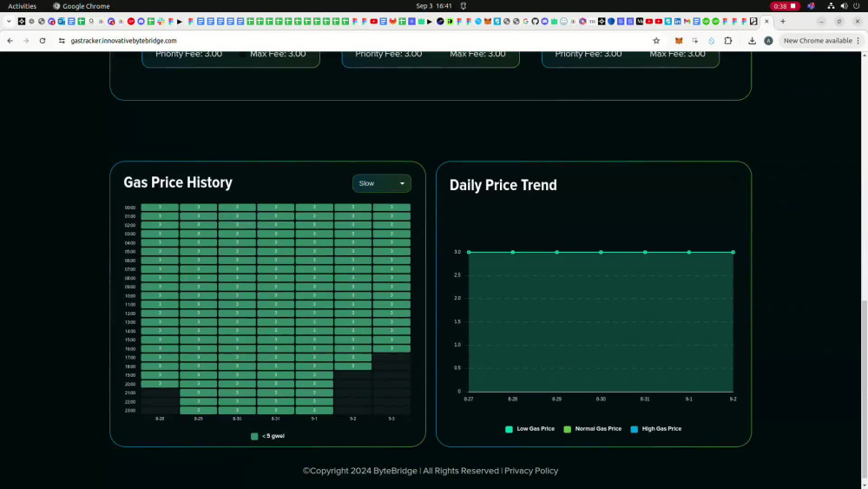Open the Chrome downloads tray
Viewport: 868px width, 489px height.
coord(752,41)
